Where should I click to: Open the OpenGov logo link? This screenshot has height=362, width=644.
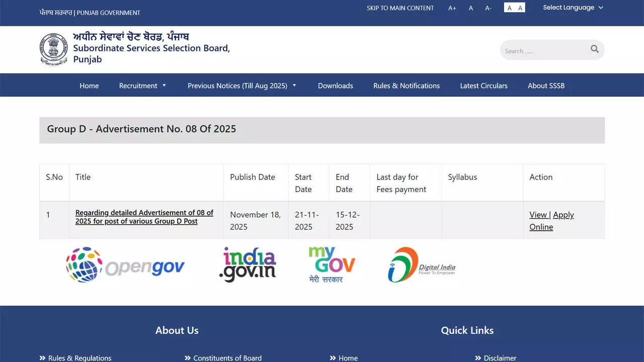[125, 265]
